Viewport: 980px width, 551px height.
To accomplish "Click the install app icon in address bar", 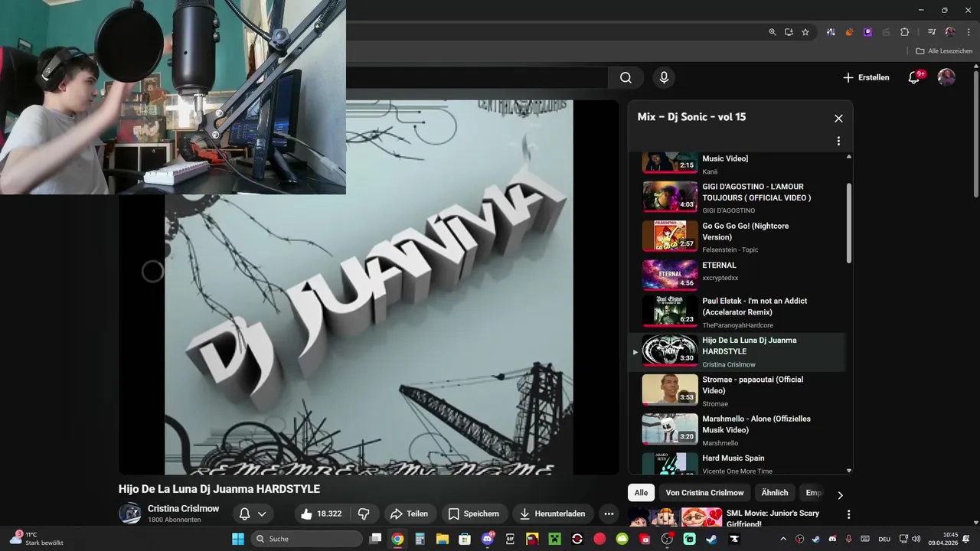I will point(789,32).
